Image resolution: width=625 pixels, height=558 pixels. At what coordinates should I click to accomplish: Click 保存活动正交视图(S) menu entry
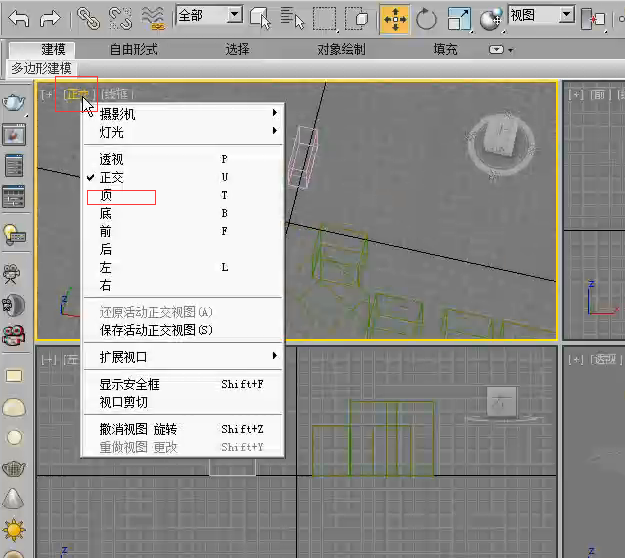click(183, 330)
